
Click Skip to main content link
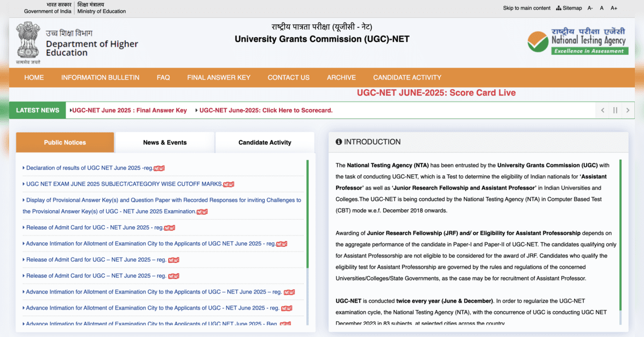526,8
